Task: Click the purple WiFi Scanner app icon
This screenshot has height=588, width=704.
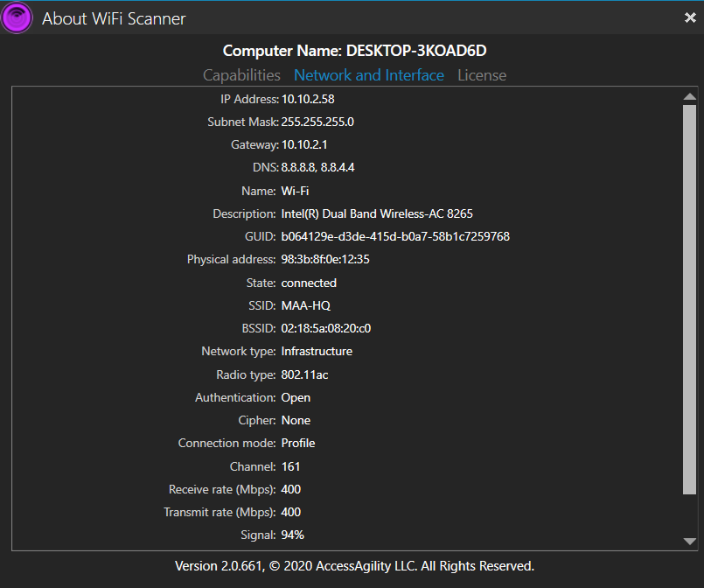Action: (x=17, y=18)
